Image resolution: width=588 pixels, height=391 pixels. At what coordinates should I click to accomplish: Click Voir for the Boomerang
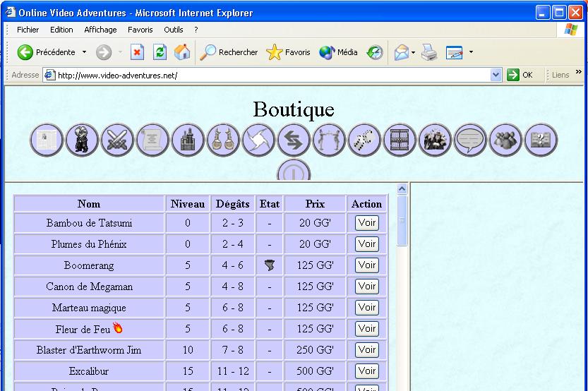(x=367, y=265)
